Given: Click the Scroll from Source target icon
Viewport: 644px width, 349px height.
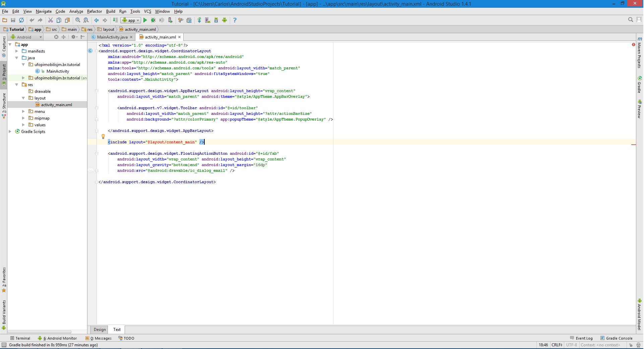Looking at the screenshot, I should (x=56, y=37).
